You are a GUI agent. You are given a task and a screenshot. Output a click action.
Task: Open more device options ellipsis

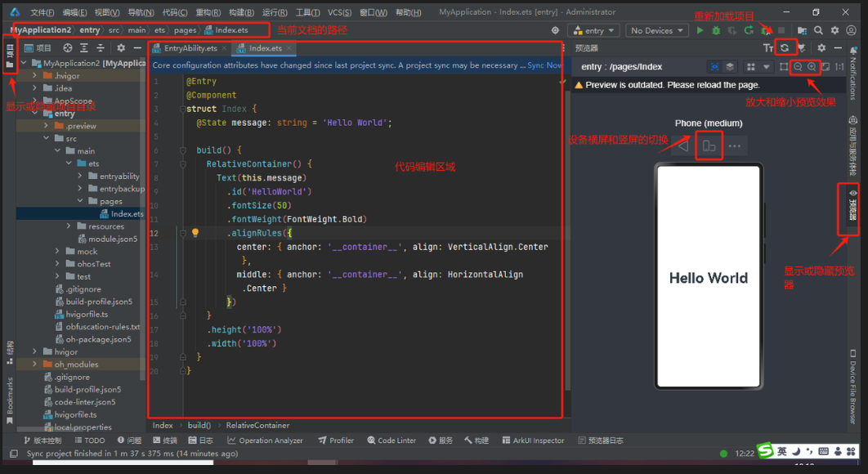[x=735, y=146]
